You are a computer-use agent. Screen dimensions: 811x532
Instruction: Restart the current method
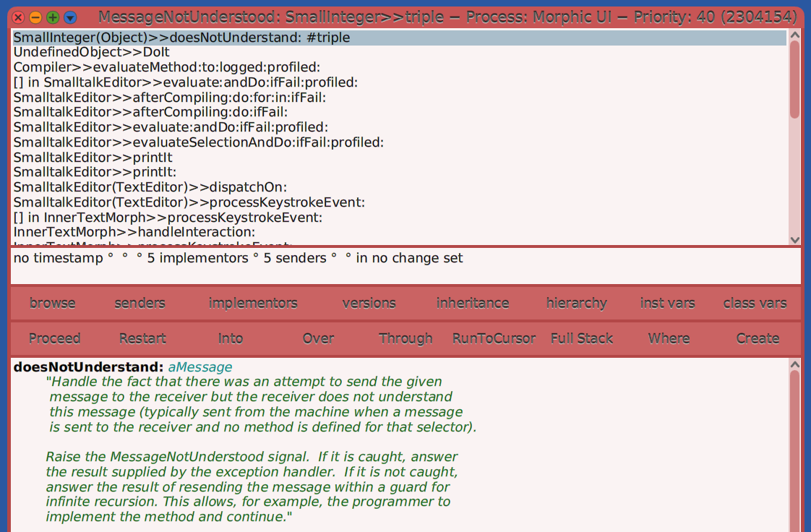pos(142,338)
